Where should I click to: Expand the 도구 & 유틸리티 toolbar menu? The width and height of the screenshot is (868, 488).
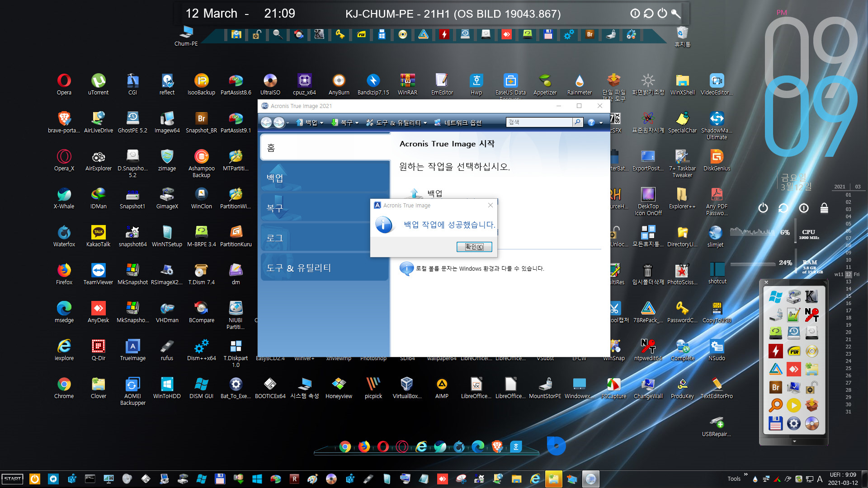coord(396,122)
